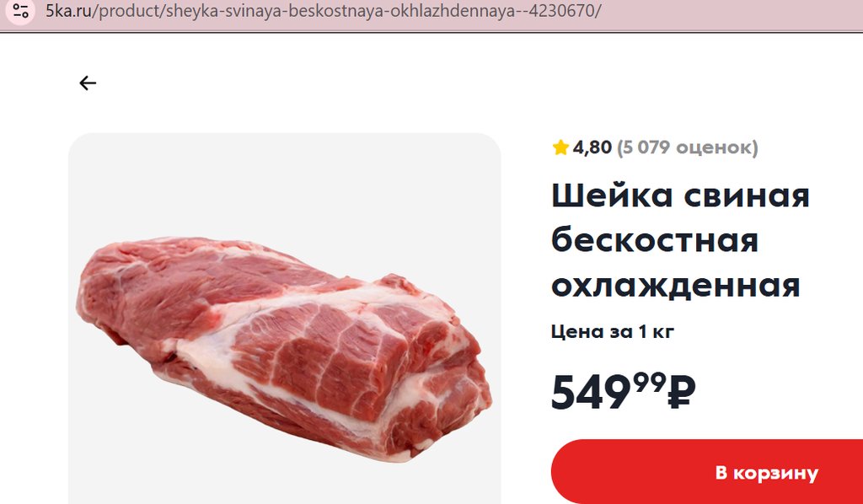This screenshot has width=863, height=504.
Task: Click the yellow star rating icon
Action: click(x=560, y=147)
